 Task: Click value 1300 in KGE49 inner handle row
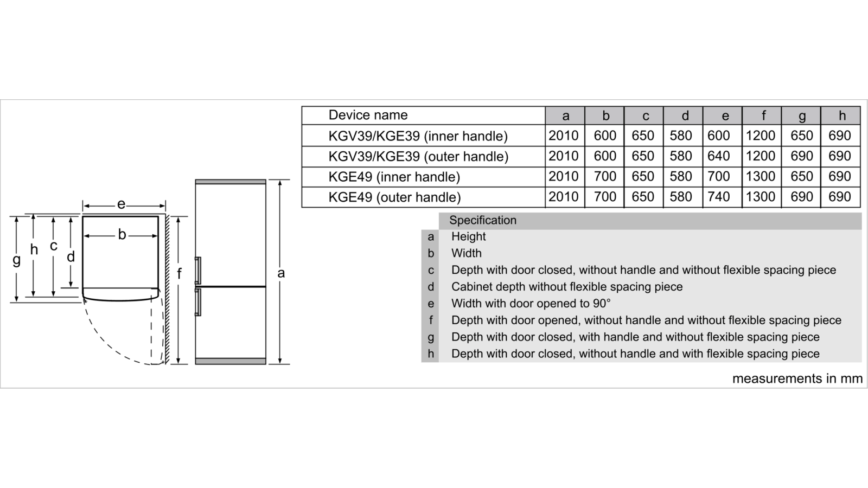(x=761, y=176)
